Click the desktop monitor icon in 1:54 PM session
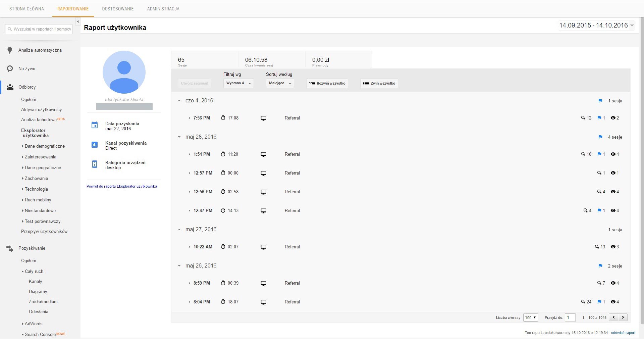The height and width of the screenshot is (339, 644). [264, 154]
